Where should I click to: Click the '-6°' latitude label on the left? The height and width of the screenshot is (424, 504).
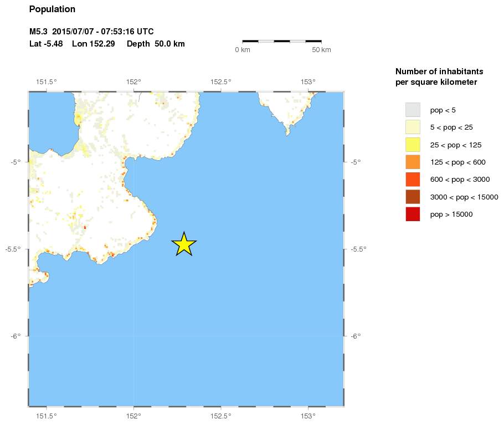point(15,336)
